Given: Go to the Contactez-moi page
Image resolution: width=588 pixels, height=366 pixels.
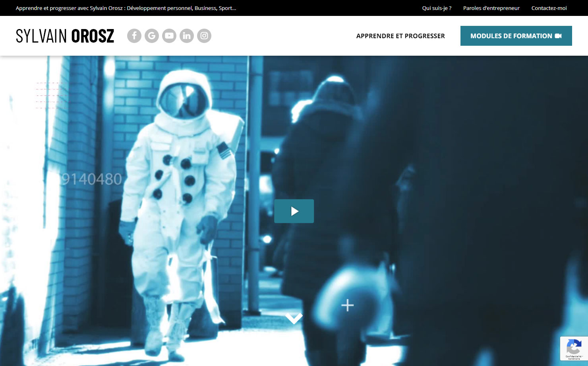Looking at the screenshot, I should tap(549, 8).
